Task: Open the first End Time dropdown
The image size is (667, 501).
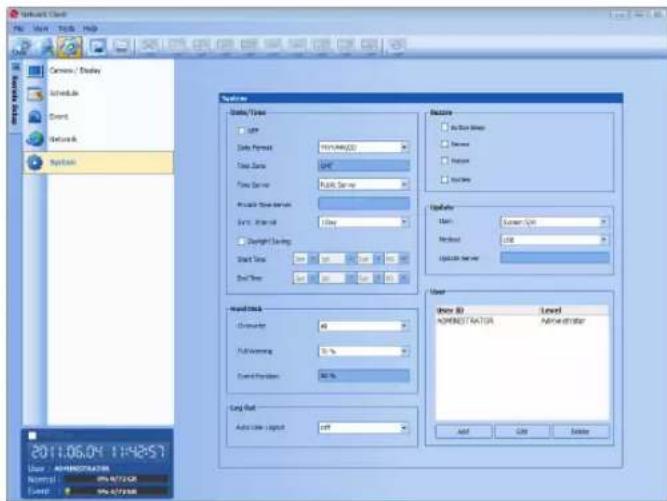Action: pos(305,278)
